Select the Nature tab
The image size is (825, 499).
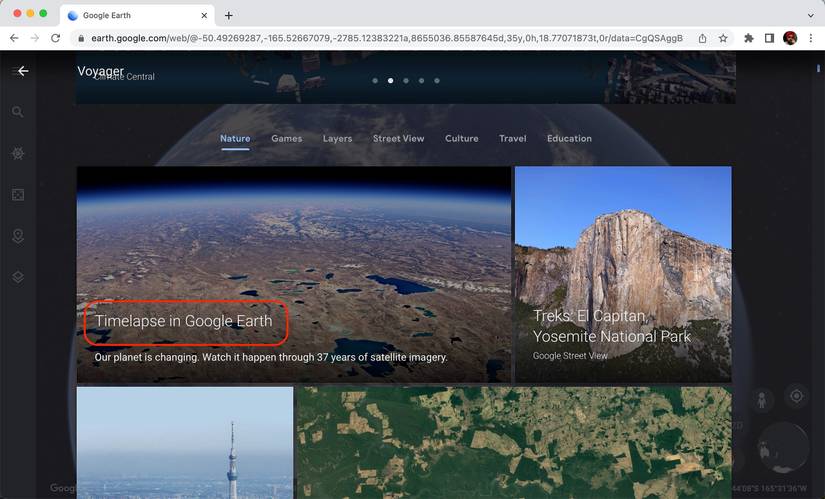[235, 138]
